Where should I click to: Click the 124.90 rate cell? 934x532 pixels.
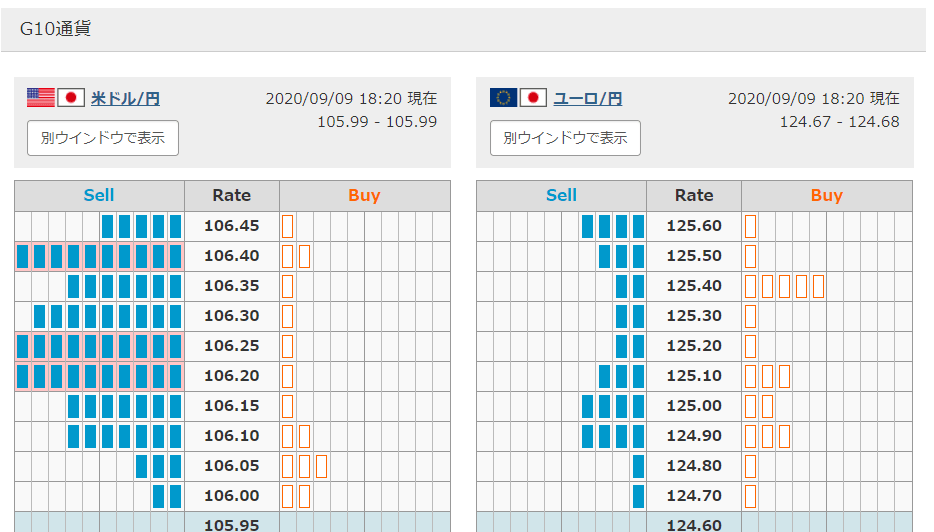click(694, 436)
